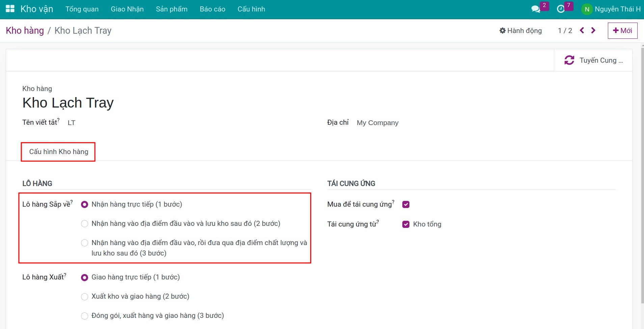
Task: Click the user name Nguyễn Thái H
Action: [617, 9]
